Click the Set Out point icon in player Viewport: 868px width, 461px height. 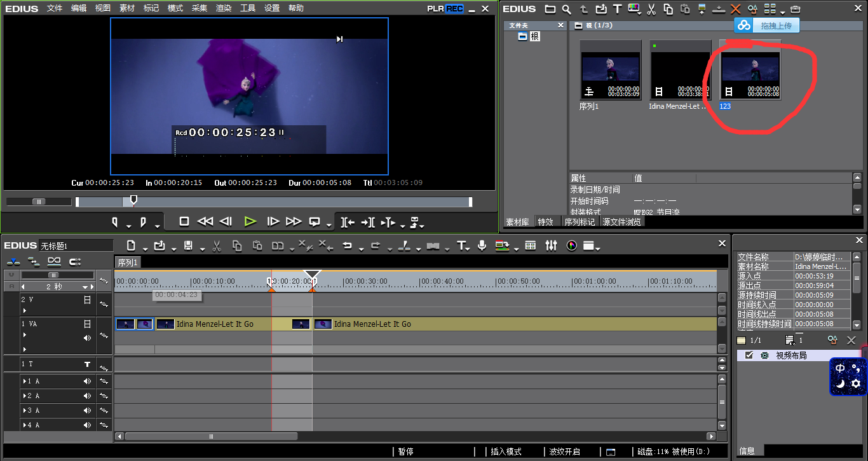tap(142, 222)
